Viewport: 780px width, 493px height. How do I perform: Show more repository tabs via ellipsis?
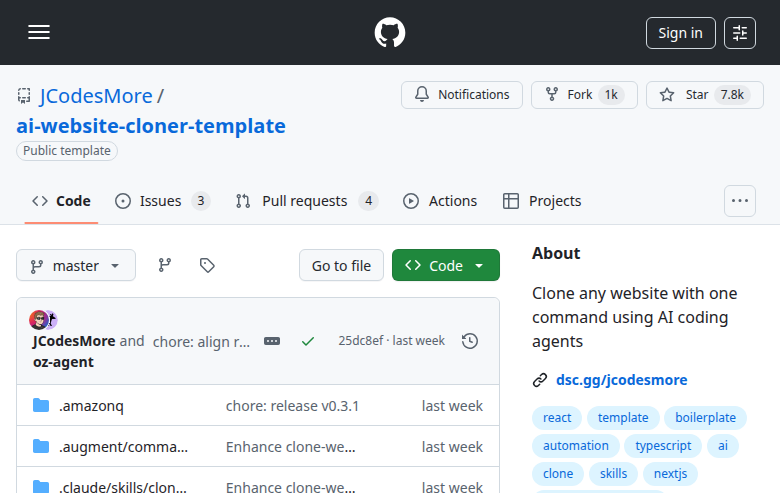[x=740, y=201]
